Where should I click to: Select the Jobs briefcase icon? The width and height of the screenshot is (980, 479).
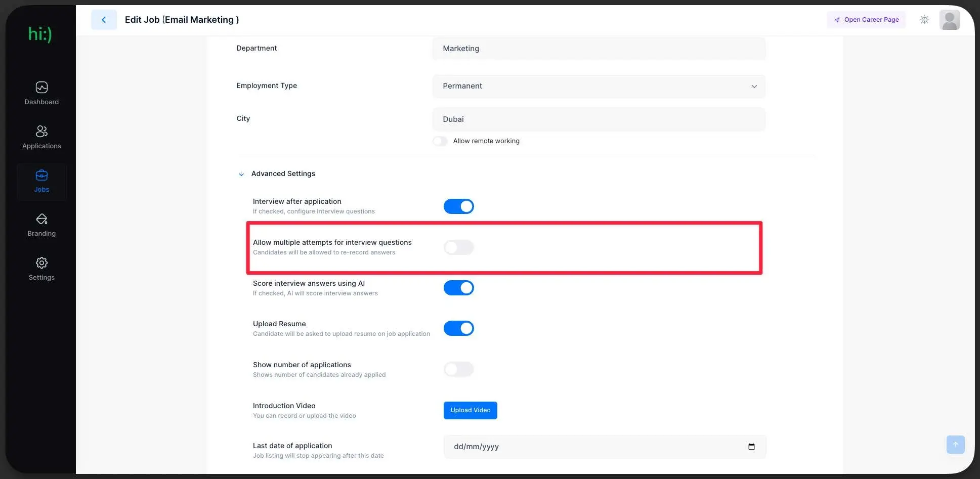click(41, 176)
